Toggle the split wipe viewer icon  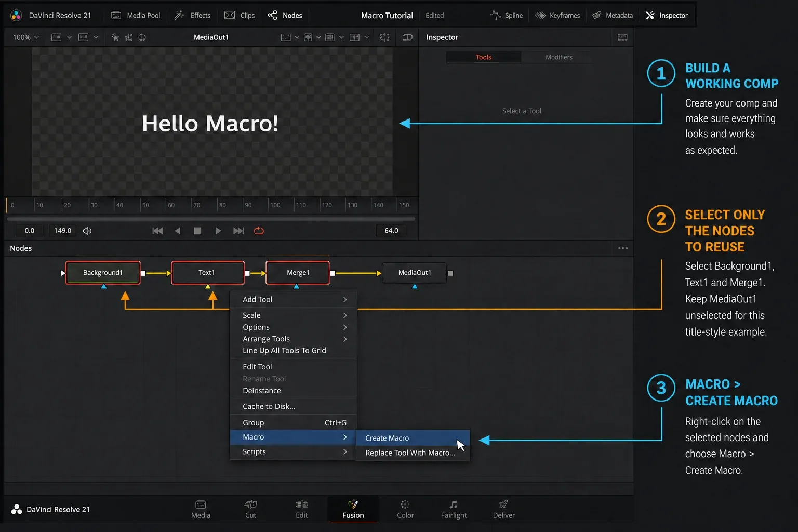142,37
